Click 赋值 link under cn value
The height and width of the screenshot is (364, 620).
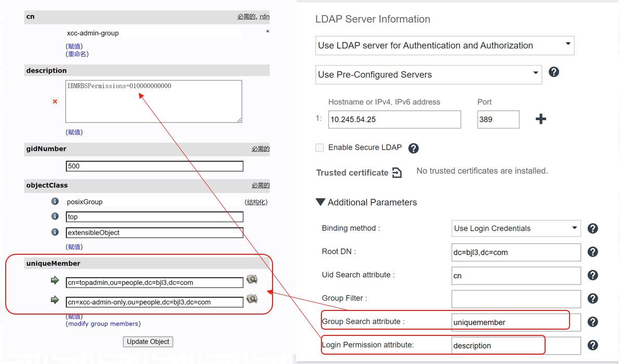pyautogui.click(x=74, y=46)
